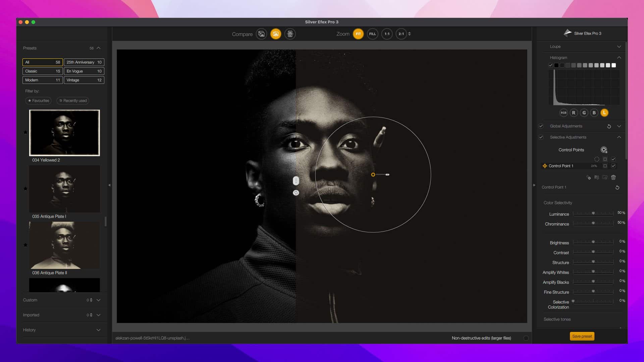Screen dimensions: 644x362
Task: Select split preview compare mode
Action: 275,34
